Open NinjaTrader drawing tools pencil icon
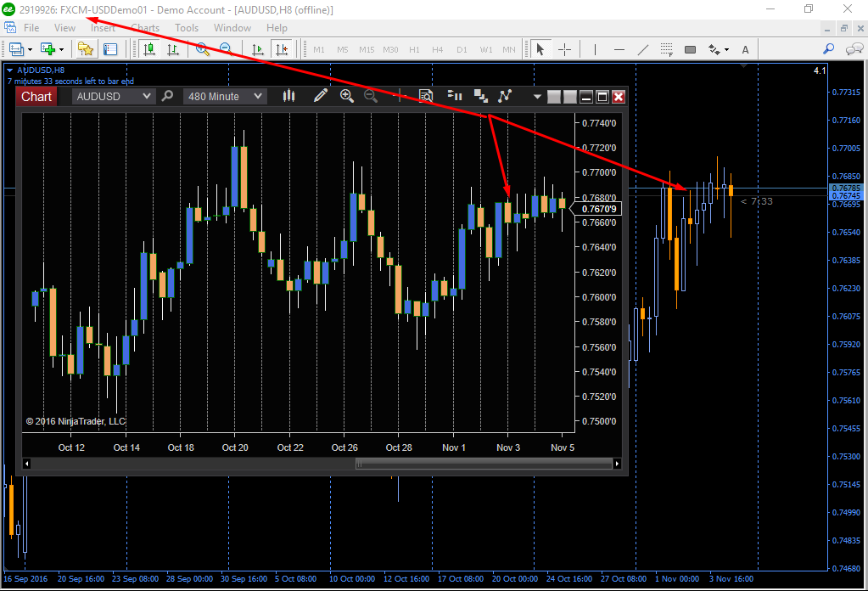 [321, 96]
